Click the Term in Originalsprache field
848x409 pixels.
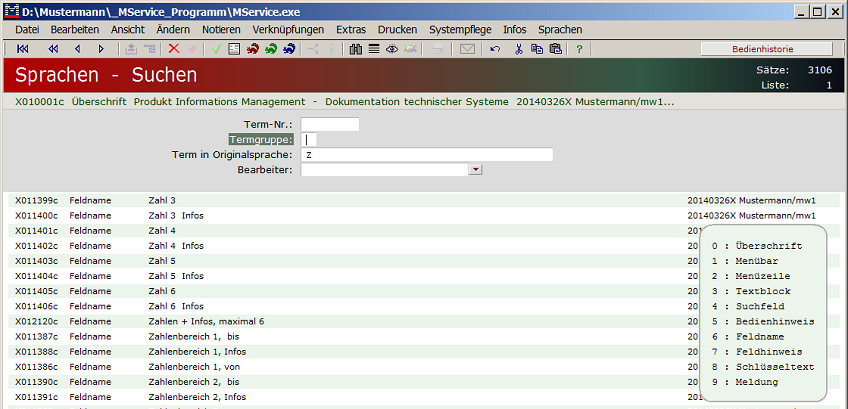(x=426, y=155)
